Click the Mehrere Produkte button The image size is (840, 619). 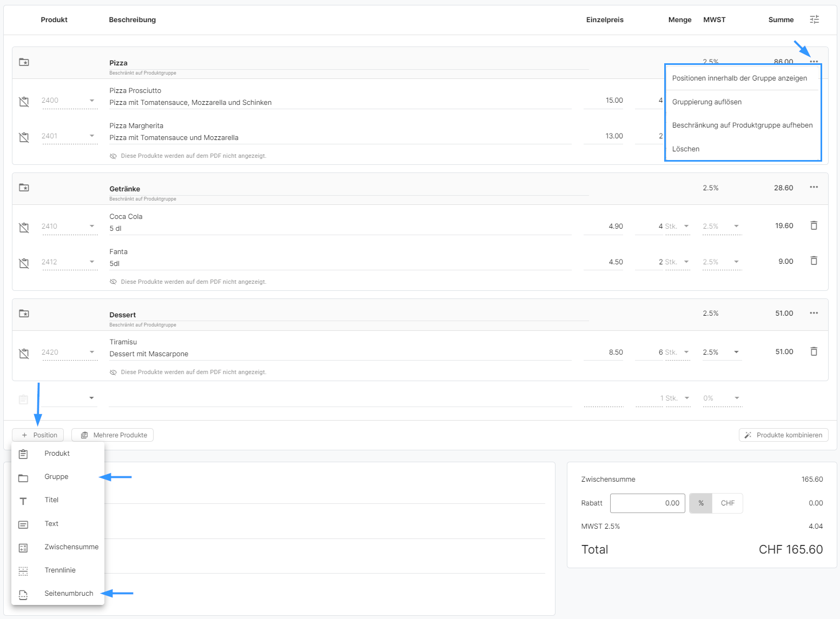tap(113, 435)
